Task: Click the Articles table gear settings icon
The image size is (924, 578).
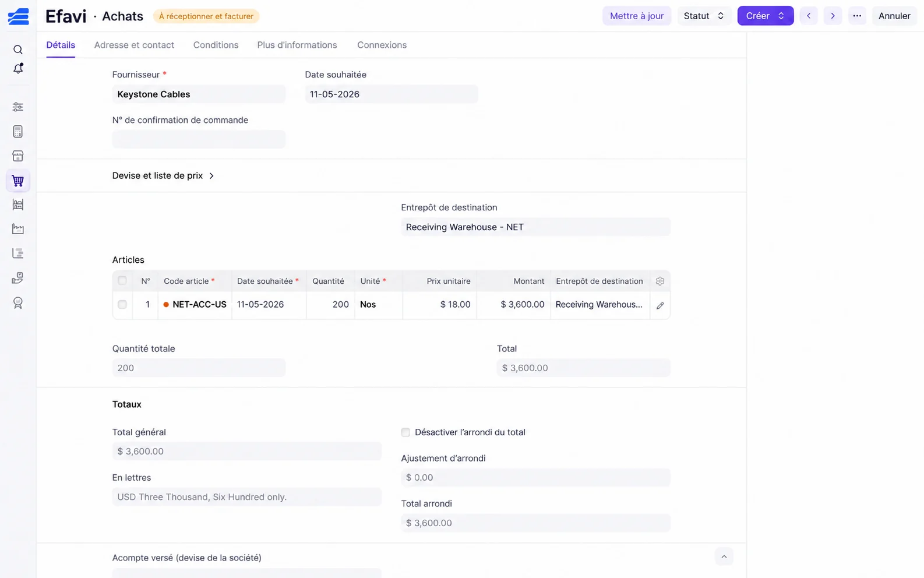Action: coord(660,281)
